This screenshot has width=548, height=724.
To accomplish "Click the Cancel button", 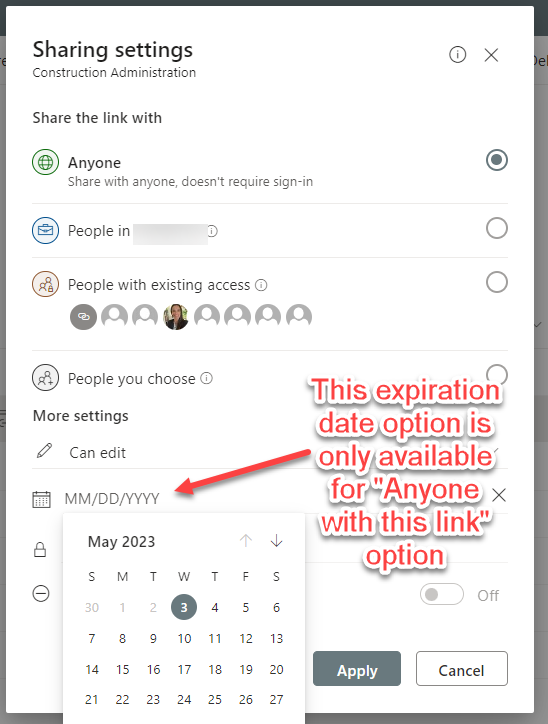I will point(462,669).
